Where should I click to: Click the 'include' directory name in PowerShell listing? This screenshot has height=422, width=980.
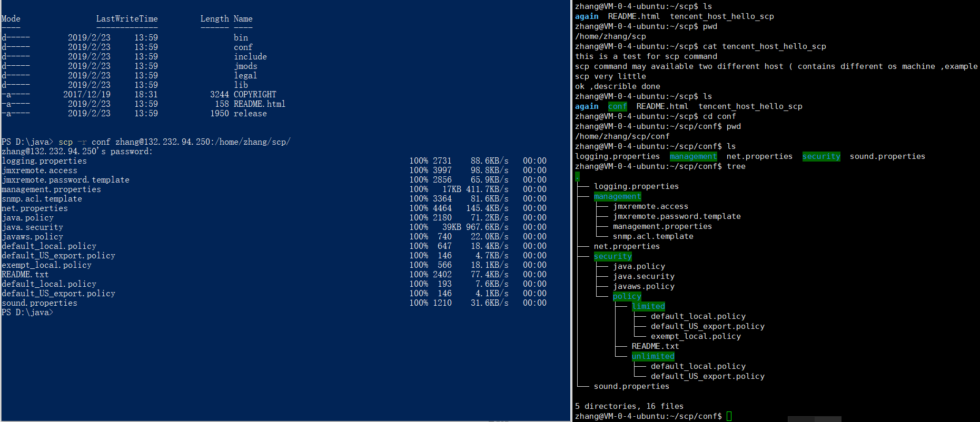pos(250,57)
